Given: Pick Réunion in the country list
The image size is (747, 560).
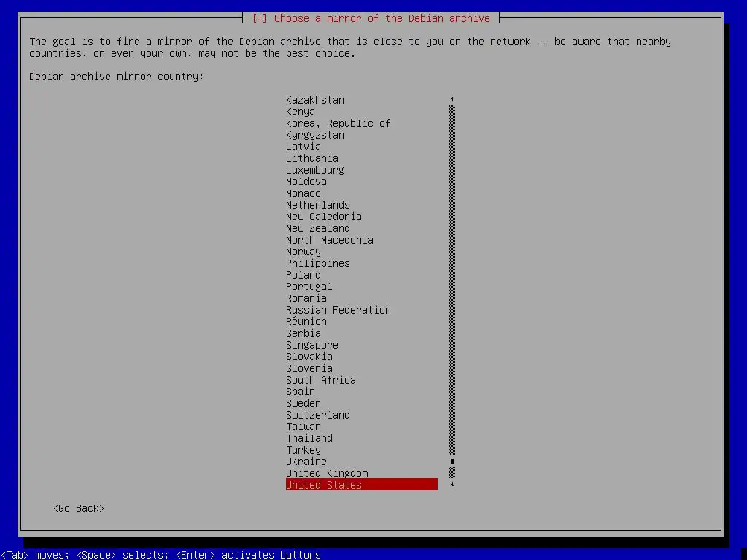Looking at the screenshot, I should coord(306,322).
